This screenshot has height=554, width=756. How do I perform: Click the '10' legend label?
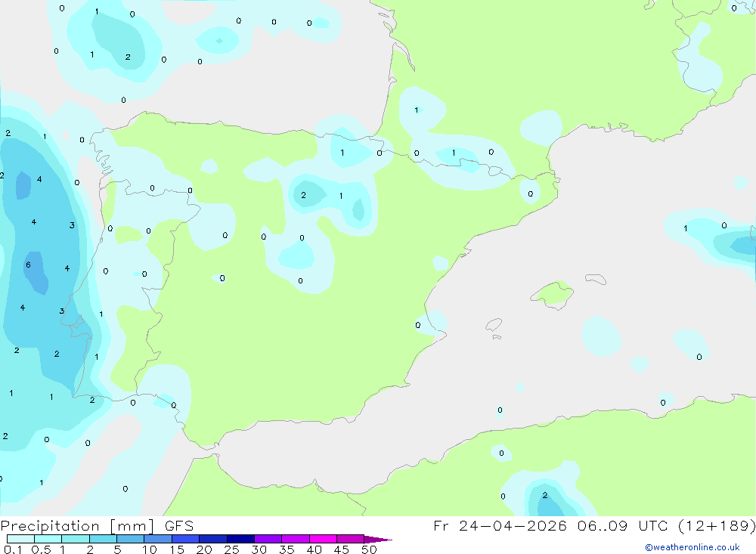[x=150, y=549]
